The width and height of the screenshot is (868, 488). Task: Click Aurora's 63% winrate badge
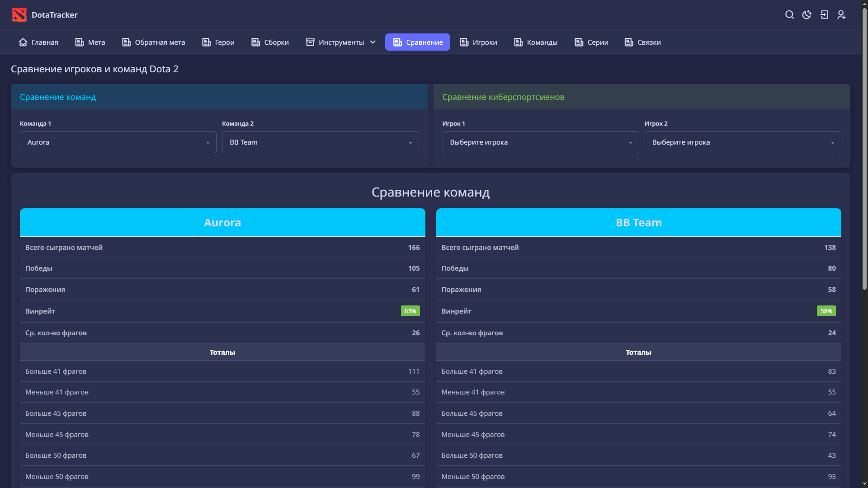tap(410, 311)
